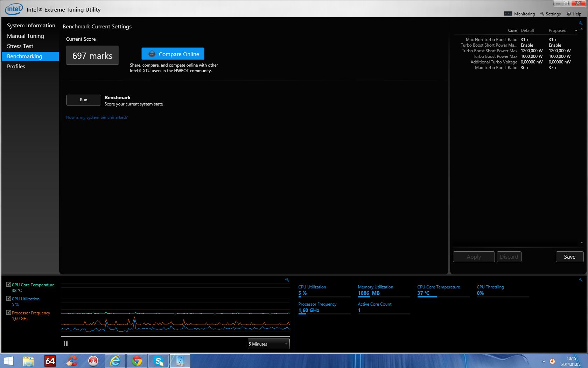This screenshot has width=588, height=368.
Task: Open the Windows Start button
Action: click(x=8, y=361)
